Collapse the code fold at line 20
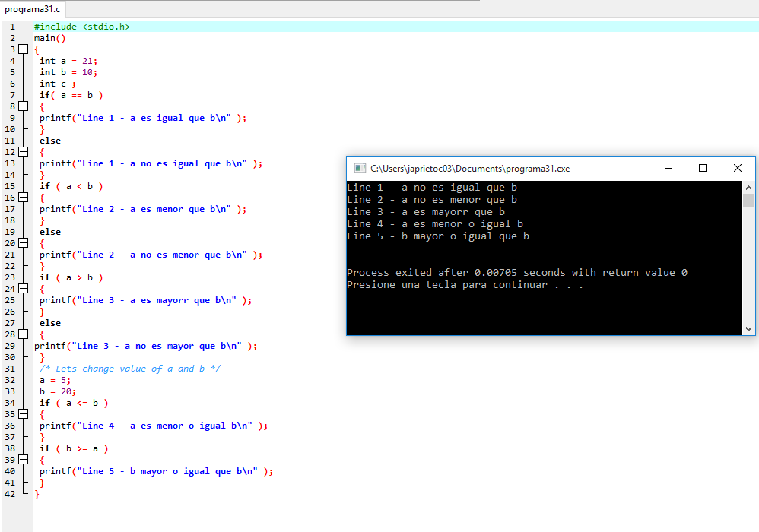 [24, 243]
